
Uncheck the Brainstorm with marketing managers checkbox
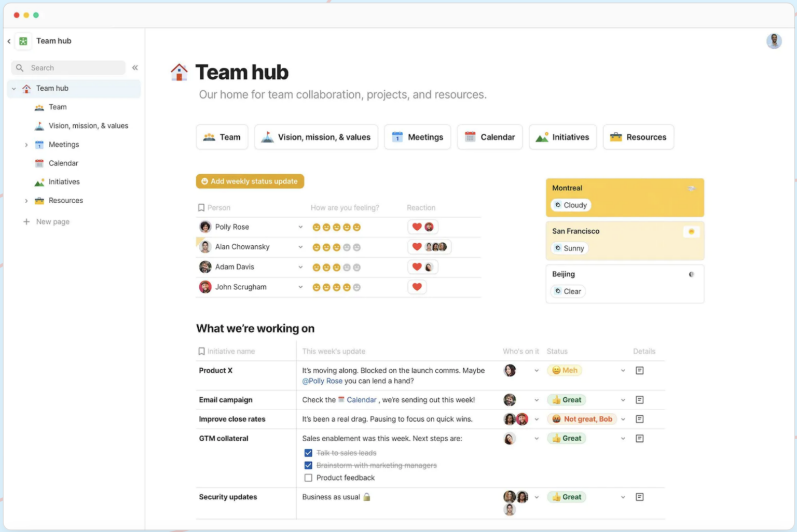pos(308,465)
